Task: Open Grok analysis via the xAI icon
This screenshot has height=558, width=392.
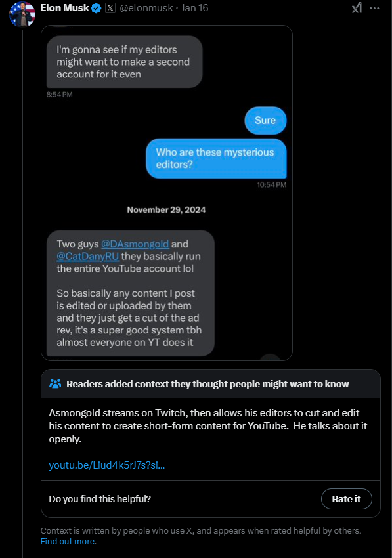Action: [x=357, y=7]
